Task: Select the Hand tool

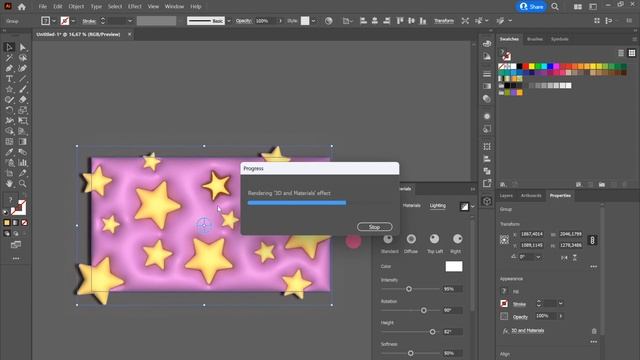Action: (9, 184)
